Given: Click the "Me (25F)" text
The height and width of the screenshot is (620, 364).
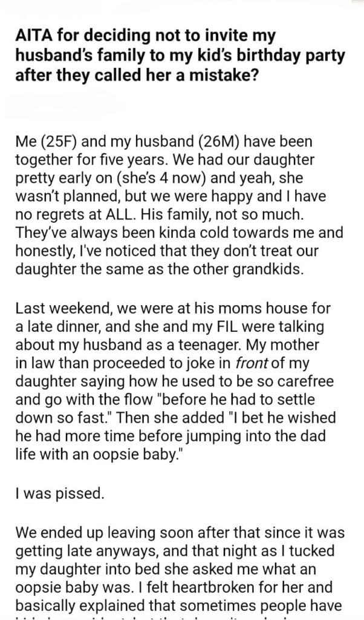Looking at the screenshot, I should (x=42, y=142).
